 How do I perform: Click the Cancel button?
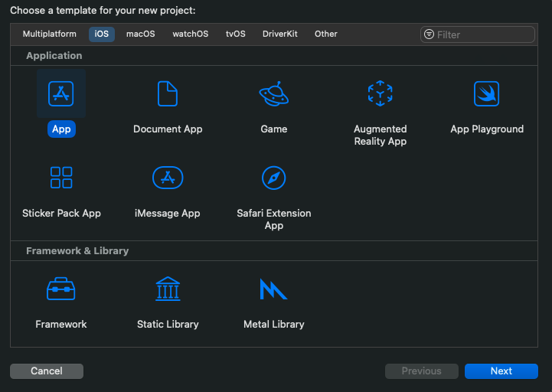[47, 371]
